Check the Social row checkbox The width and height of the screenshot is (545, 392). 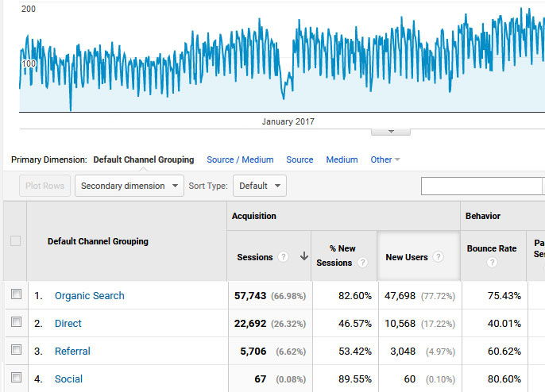pyautogui.click(x=16, y=378)
